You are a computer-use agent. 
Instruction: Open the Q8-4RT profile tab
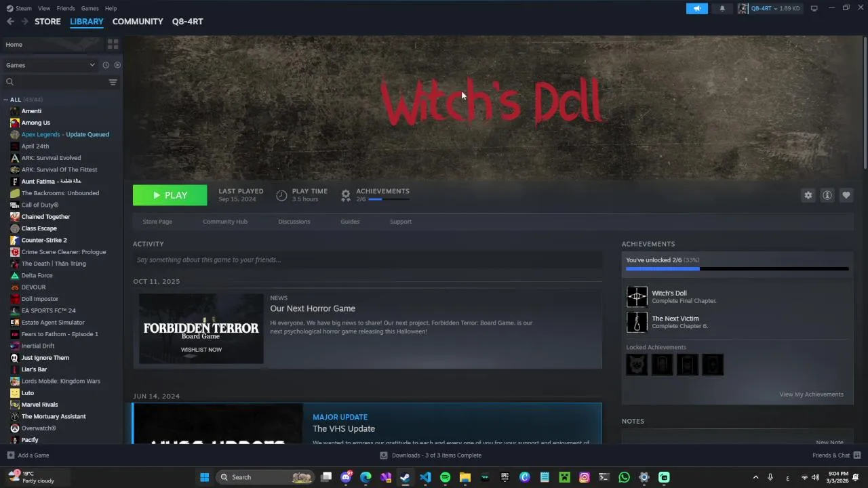[x=187, y=22]
